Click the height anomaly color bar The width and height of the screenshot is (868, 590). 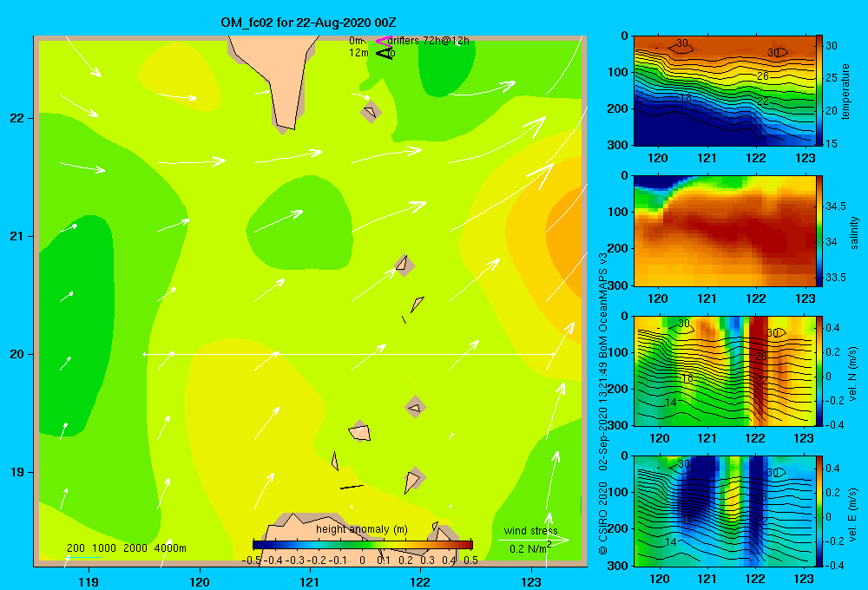pyautogui.click(x=363, y=545)
